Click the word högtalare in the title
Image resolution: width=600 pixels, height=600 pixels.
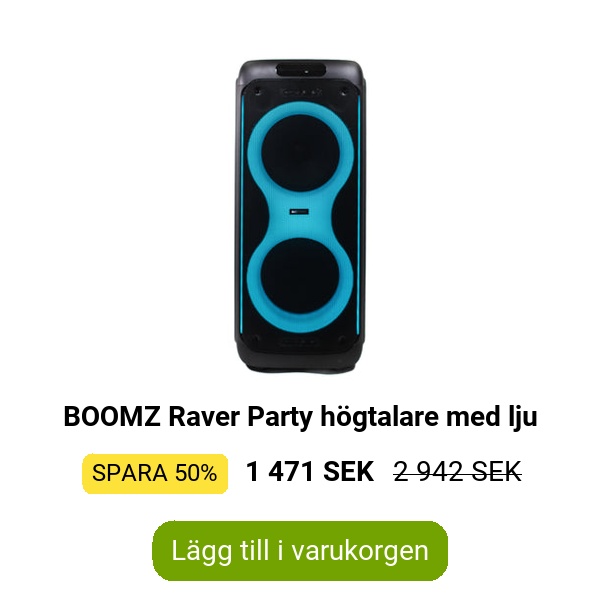coord(379,418)
